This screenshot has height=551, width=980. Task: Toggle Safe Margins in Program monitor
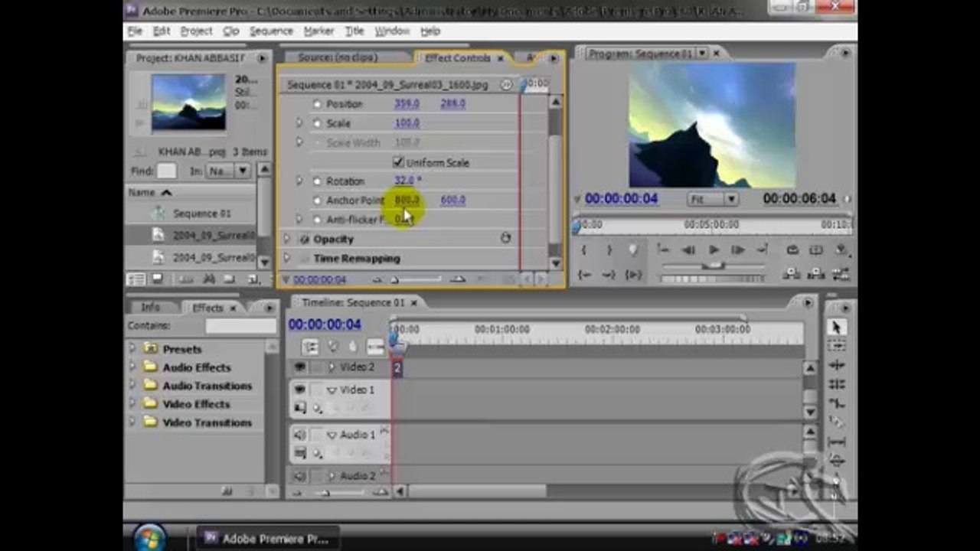tap(817, 249)
